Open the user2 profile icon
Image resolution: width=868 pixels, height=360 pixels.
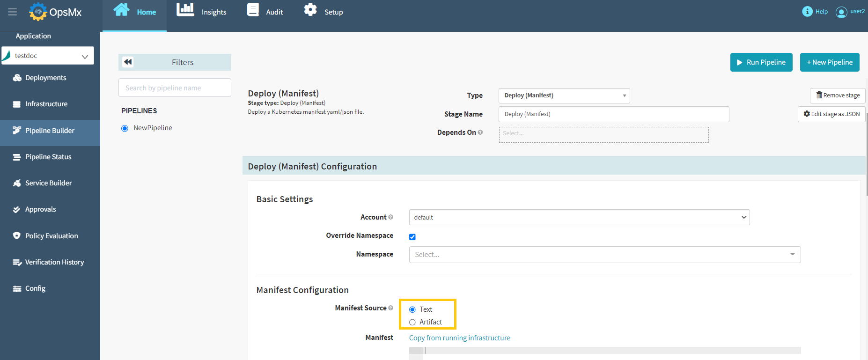coord(841,12)
